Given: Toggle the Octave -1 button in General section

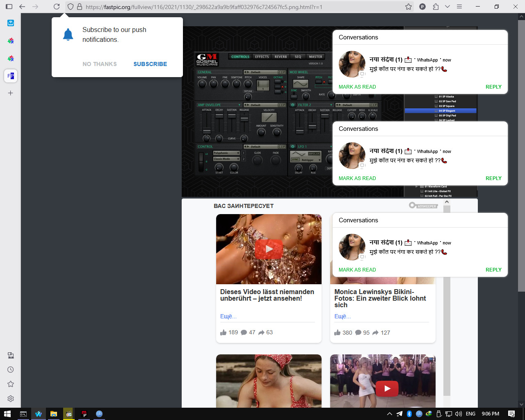Looking at the screenshot, I should pos(278,91).
